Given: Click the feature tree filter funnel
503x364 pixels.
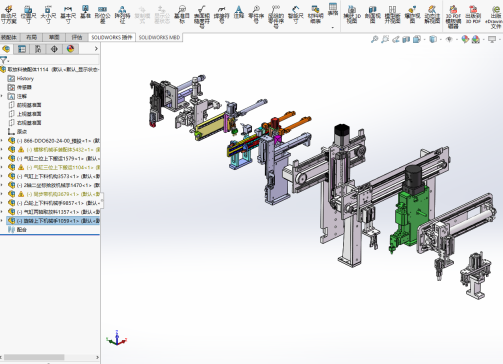Looking at the screenshot, I should (4, 60).
